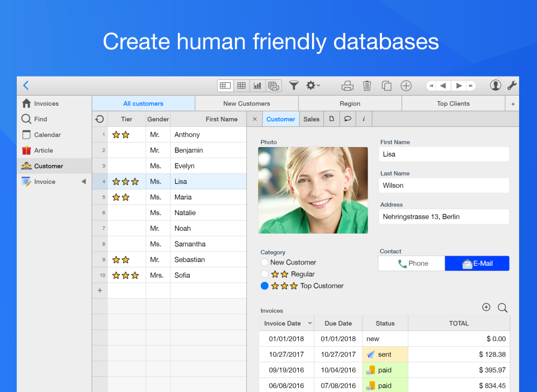The image size is (537, 392).
Task: Click the search magnifier above Invoices table
Action: pyautogui.click(x=502, y=308)
